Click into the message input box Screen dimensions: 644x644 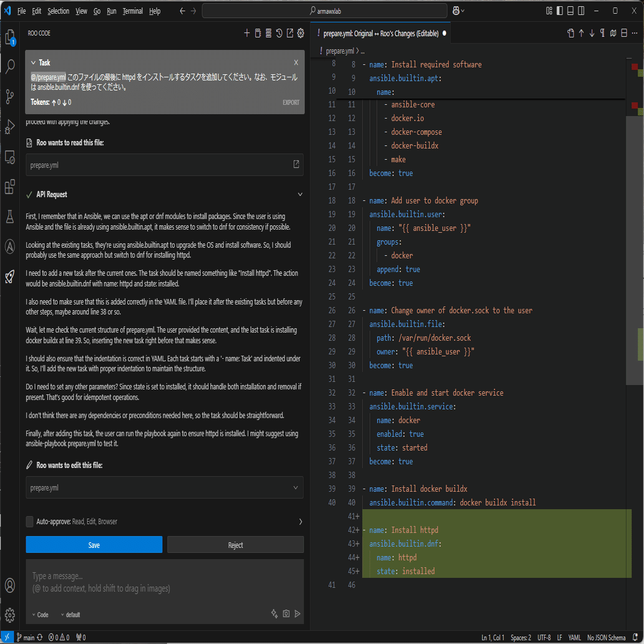[165, 582]
